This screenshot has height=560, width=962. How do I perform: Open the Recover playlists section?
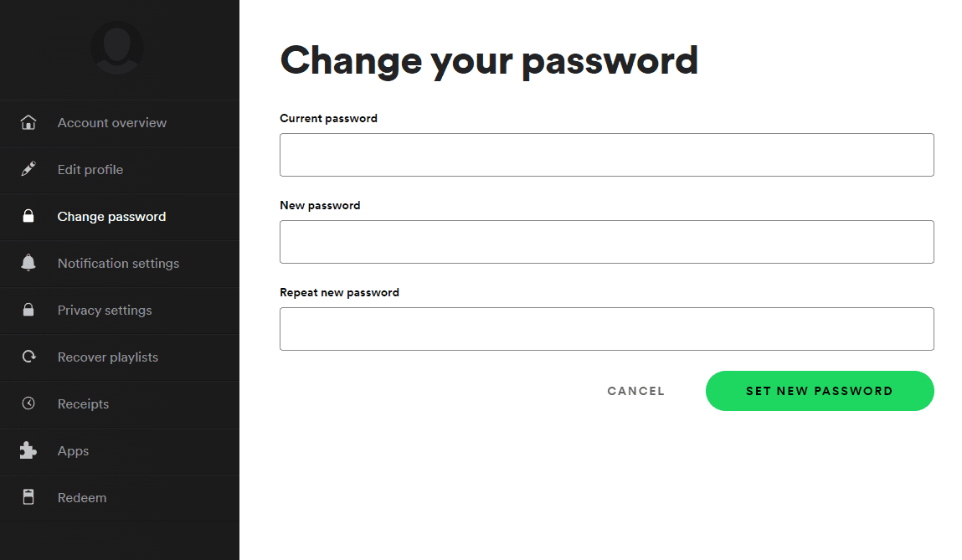click(x=108, y=357)
